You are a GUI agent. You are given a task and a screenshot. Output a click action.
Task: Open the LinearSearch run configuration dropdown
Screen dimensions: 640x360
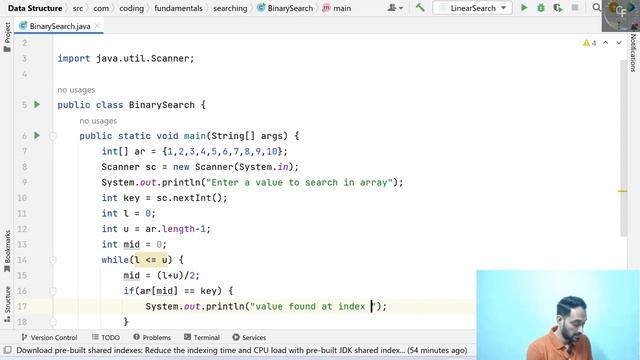pos(472,8)
